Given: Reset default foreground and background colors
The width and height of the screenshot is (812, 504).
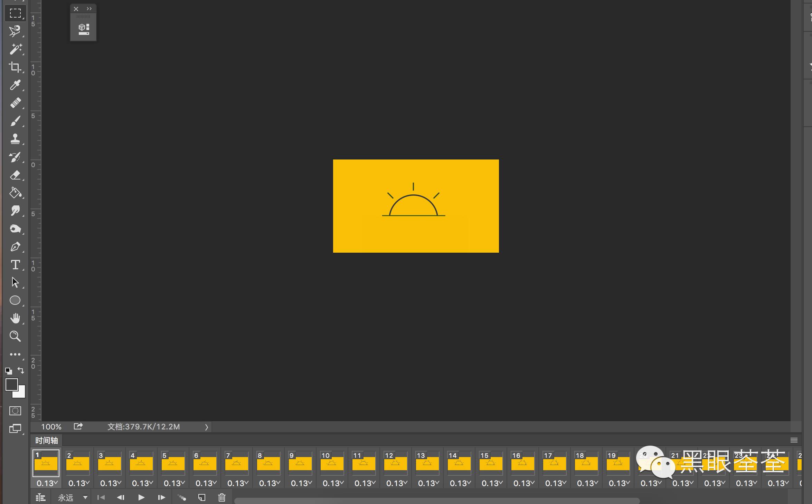Looking at the screenshot, I should coord(9,371).
